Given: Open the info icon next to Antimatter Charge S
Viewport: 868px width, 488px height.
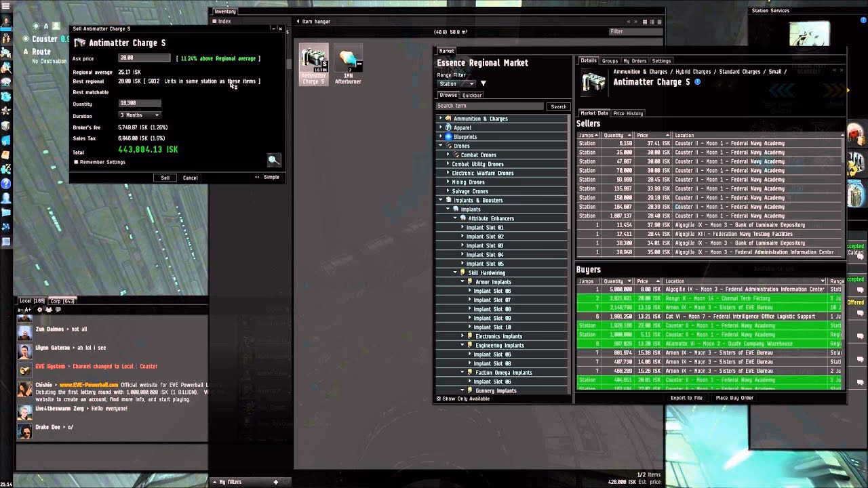Looking at the screenshot, I should click(697, 82).
